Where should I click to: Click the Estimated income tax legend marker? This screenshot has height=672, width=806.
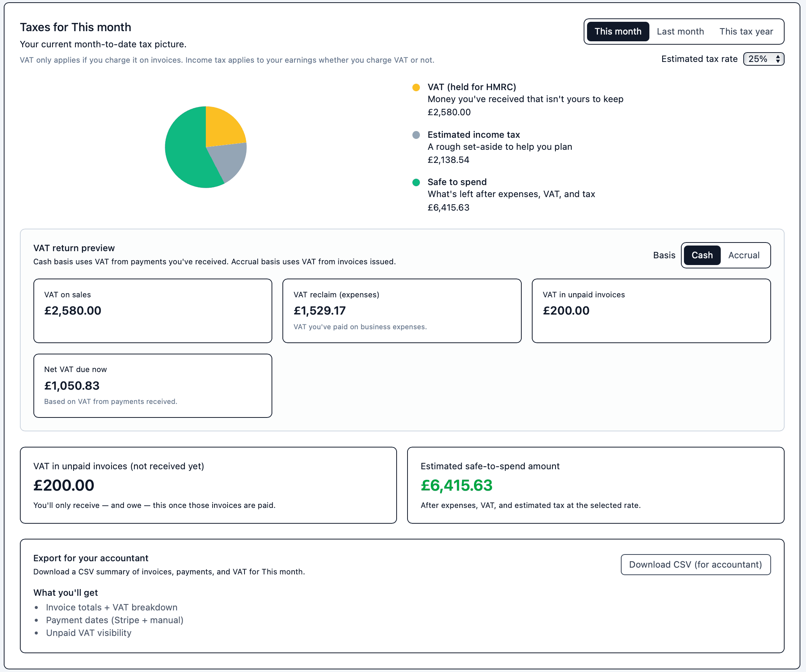(x=416, y=135)
